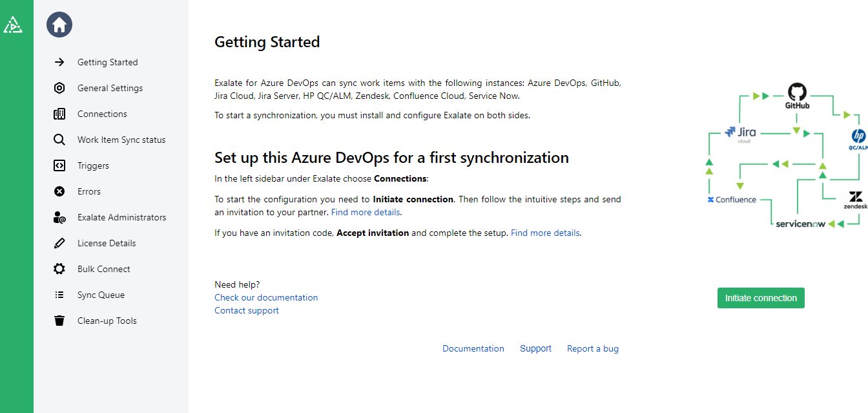Open the Check our documentation link
The width and height of the screenshot is (868, 413).
tap(266, 297)
